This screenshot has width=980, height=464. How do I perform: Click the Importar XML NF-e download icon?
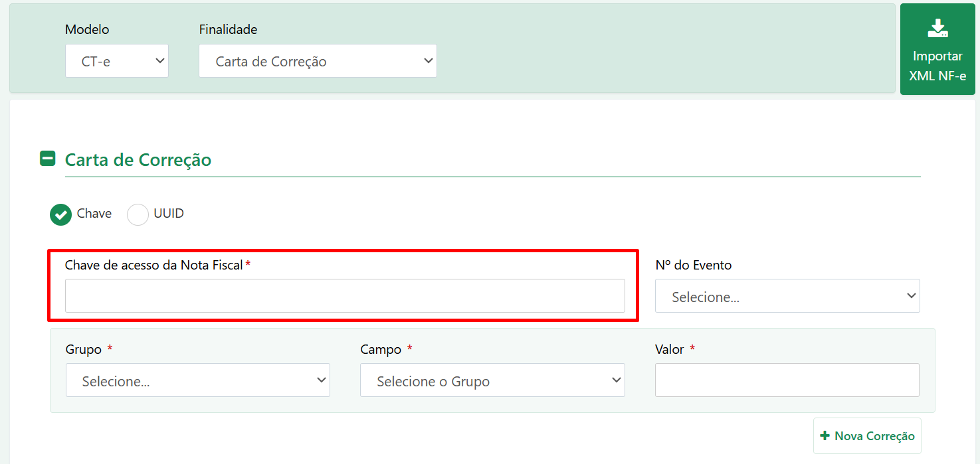(x=937, y=28)
